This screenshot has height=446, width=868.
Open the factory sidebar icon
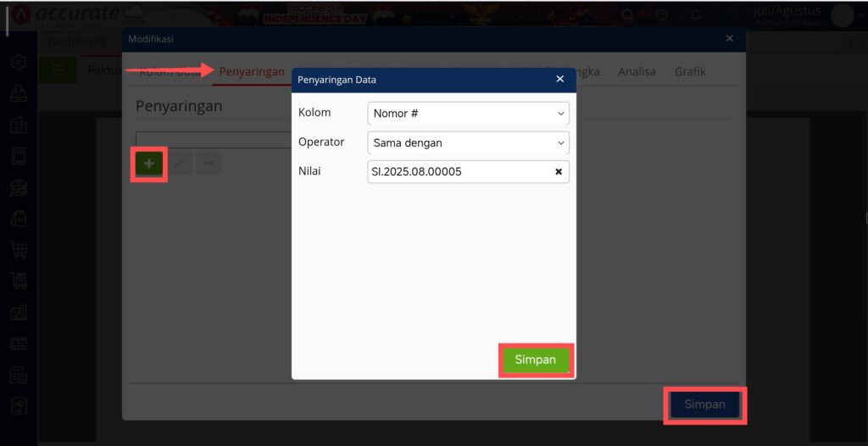coord(19,313)
